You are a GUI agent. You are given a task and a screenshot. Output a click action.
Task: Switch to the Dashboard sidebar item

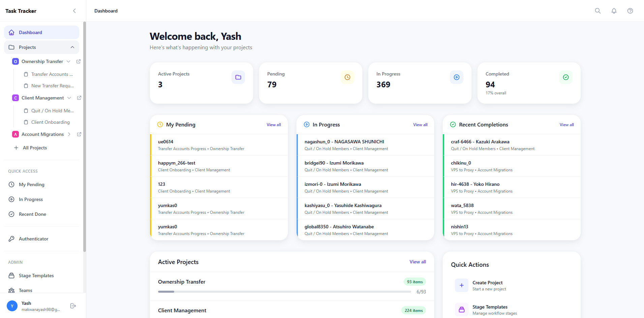click(x=30, y=32)
